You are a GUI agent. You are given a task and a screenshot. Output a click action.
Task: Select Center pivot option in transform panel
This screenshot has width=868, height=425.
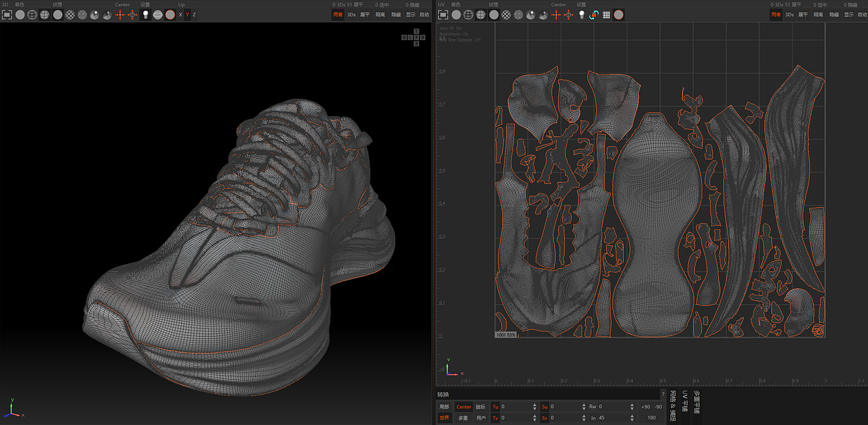[464, 407]
